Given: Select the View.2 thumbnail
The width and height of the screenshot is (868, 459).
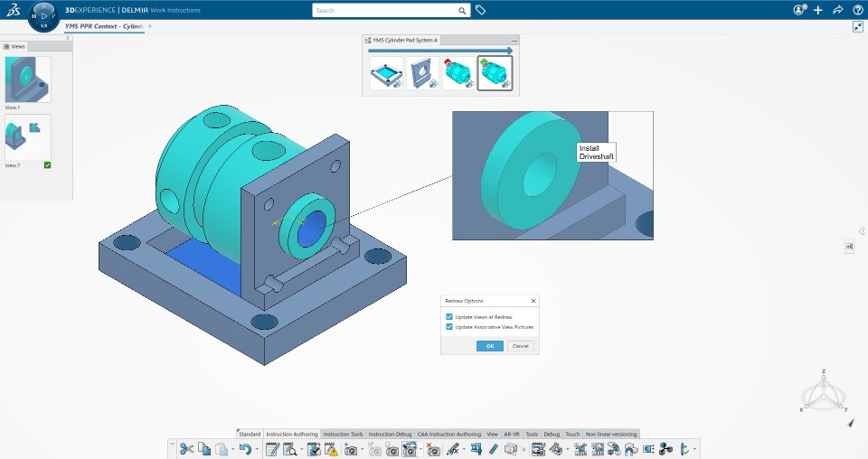Looking at the screenshot, I should [x=28, y=137].
